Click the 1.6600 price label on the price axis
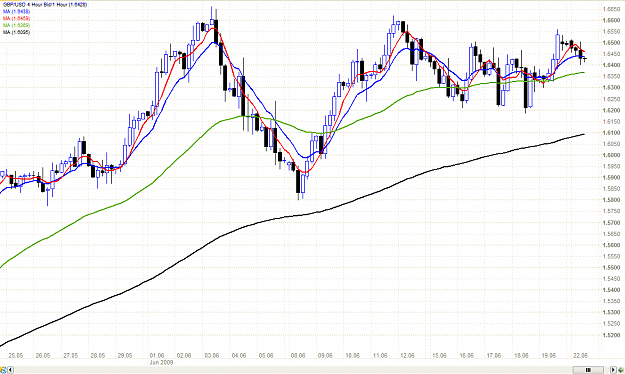 pos(611,20)
